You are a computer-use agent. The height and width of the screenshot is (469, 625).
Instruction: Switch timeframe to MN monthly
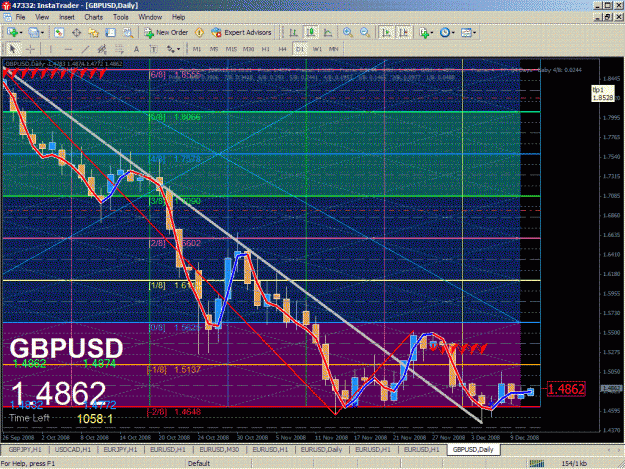[x=334, y=49]
